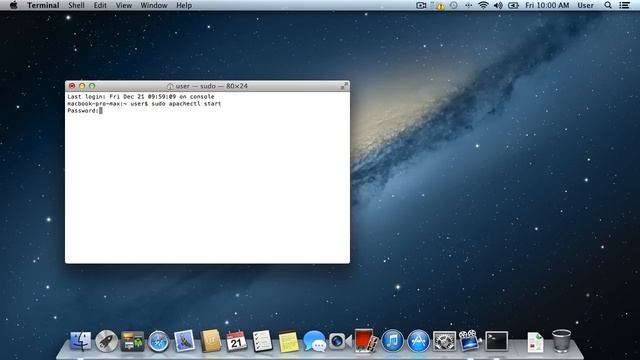This screenshot has width=640, height=360.
Task: Open the document stack in Dock
Action: click(535, 342)
